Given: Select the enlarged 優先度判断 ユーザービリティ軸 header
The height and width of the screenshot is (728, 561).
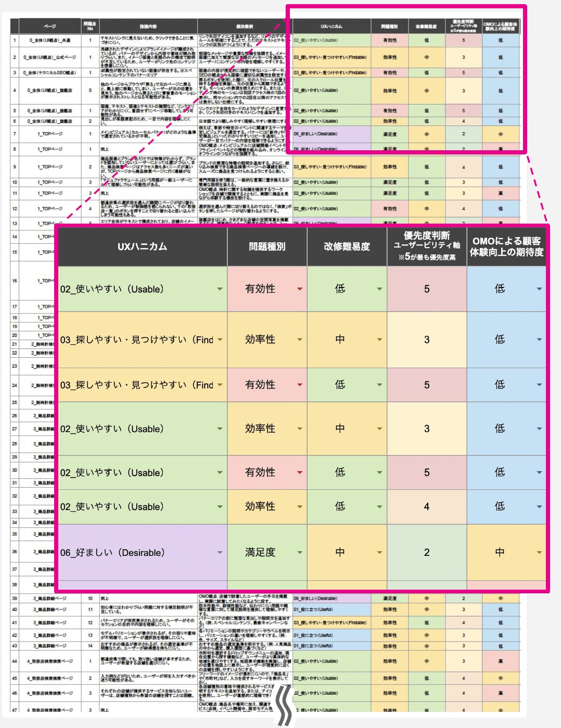Looking at the screenshot, I should (427, 246).
